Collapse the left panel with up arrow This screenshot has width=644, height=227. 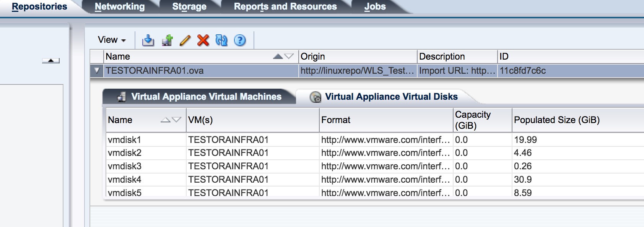point(51,60)
